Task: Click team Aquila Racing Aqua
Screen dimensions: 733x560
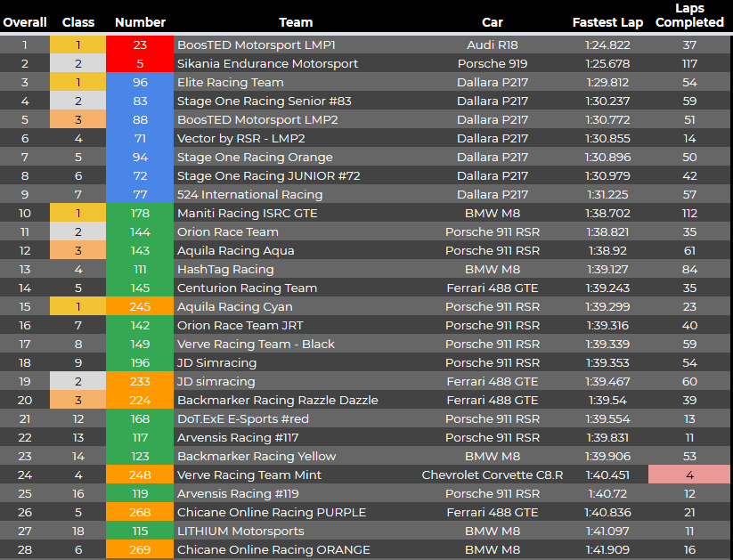Action: pos(236,250)
